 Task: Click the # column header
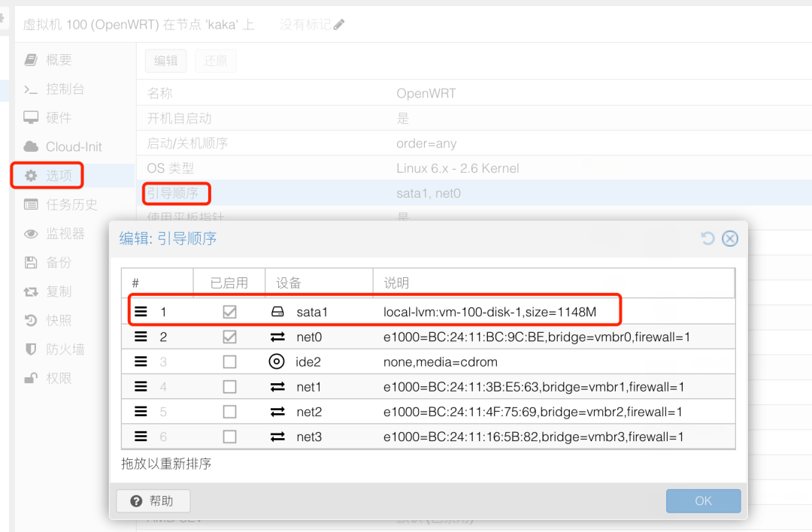157,283
